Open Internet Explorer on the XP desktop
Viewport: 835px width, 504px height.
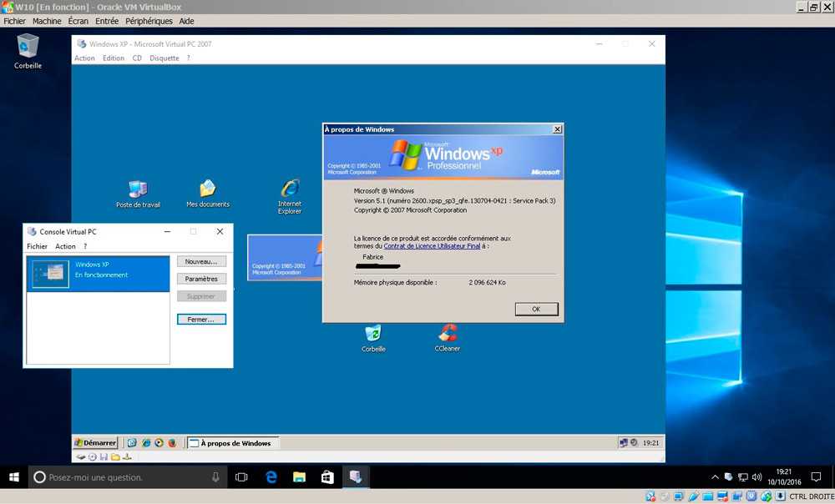coord(290,189)
